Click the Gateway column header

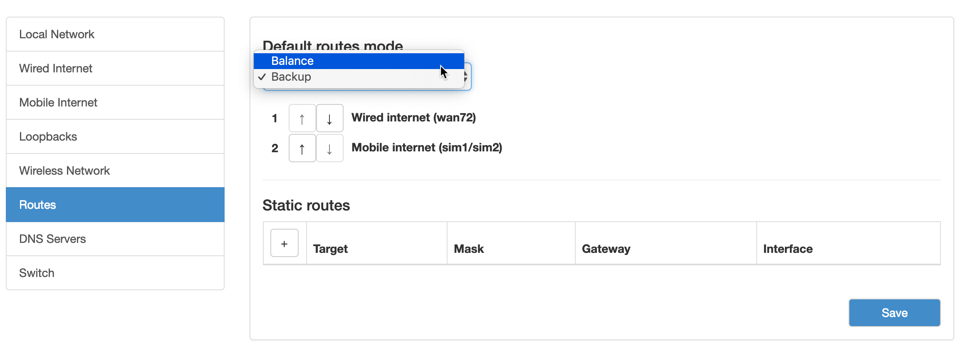click(606, 249)
